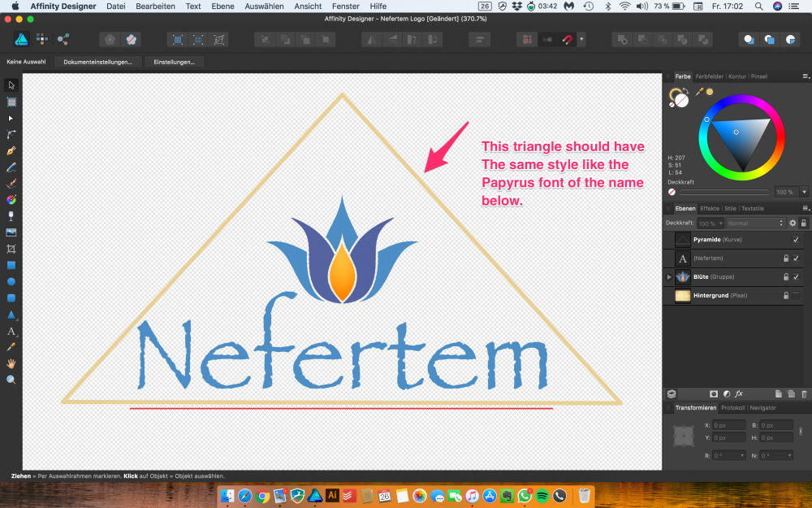Expand the Blüte group layer
Viewport: 812px width, 508px height.
669,277
